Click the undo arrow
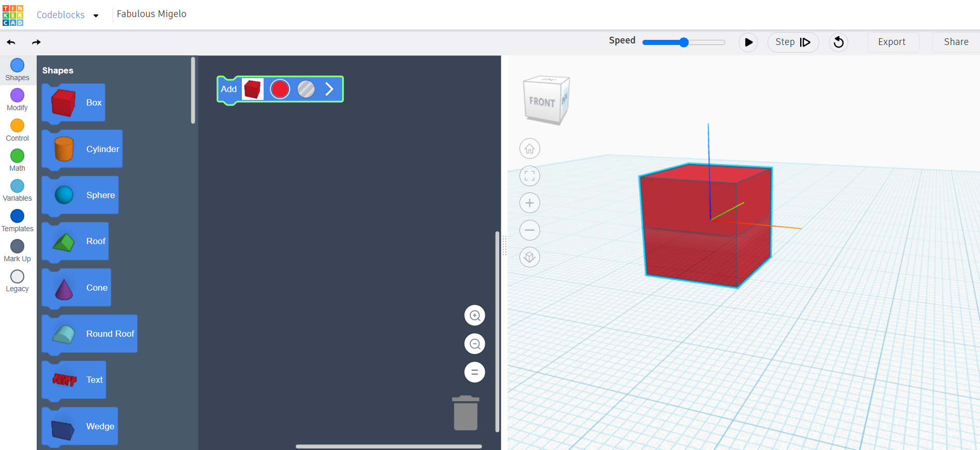This screenshot has height=450, width=980. point(11,42)
